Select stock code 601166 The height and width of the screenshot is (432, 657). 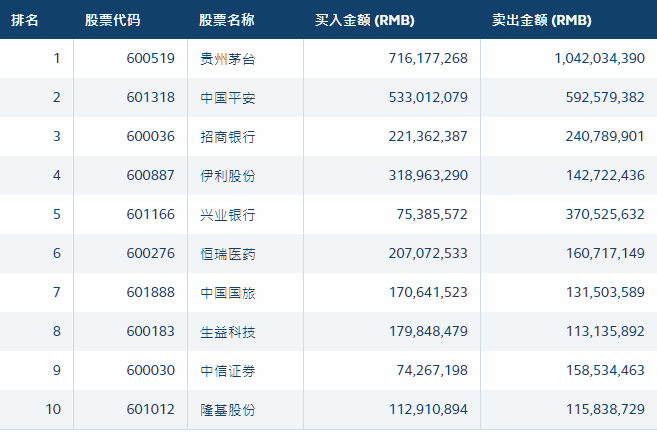click(150, 214)
